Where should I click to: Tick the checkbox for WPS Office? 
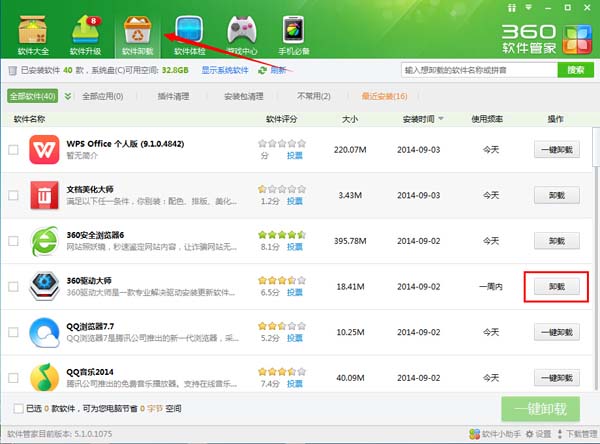(x=13, y=150)
